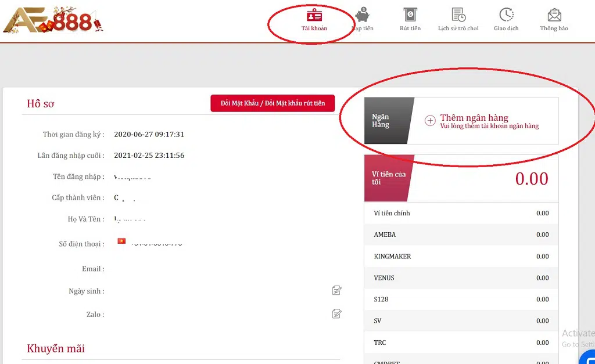Click the Rút tiền withdraw icon

click(410, 15)
